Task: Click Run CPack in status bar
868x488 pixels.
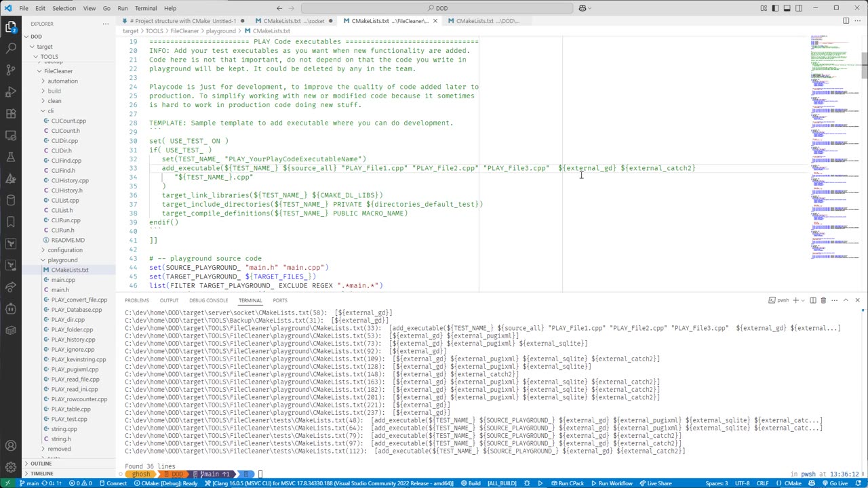Action: click(568, 483)
